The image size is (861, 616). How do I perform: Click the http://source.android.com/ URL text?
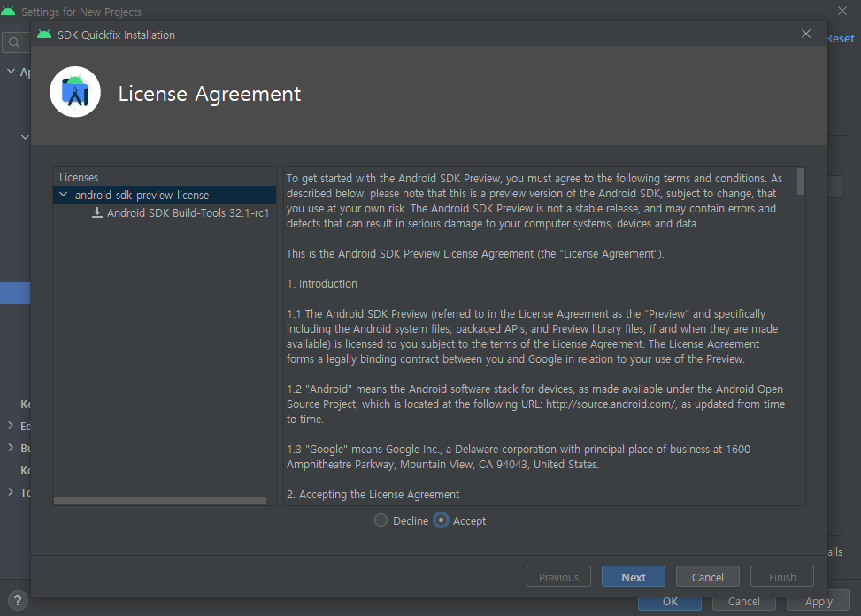tap(611, 404)
